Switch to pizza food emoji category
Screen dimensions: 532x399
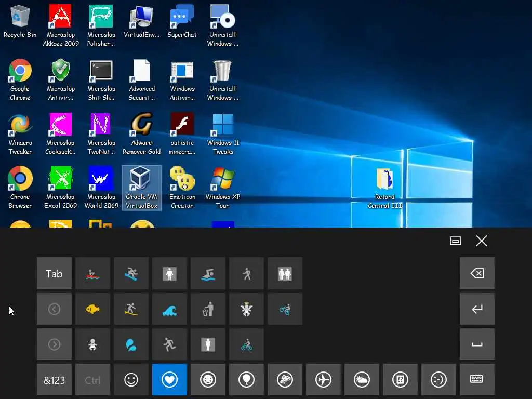tap(285, 380)
